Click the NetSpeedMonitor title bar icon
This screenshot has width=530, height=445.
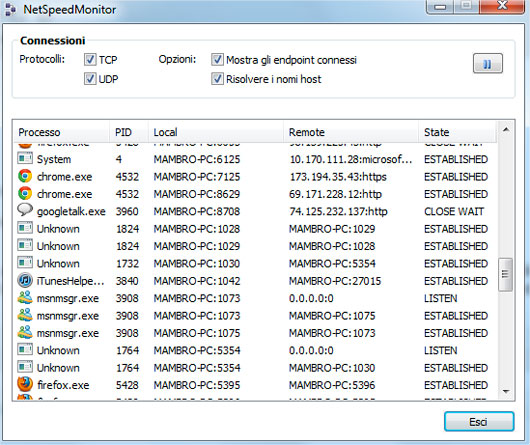pyautogui.click(x=10, y=9)
